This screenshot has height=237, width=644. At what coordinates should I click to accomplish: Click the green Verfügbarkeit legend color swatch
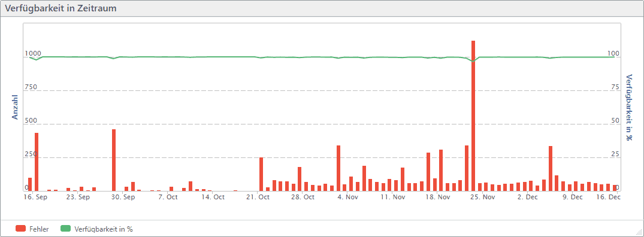tap(65, 229)
